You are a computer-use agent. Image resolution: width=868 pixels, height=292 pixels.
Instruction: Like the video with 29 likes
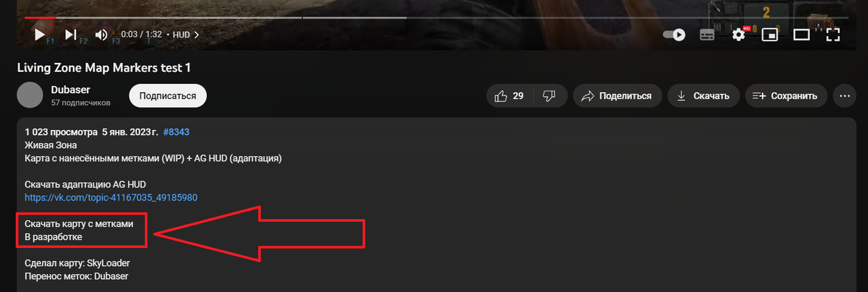510,96
